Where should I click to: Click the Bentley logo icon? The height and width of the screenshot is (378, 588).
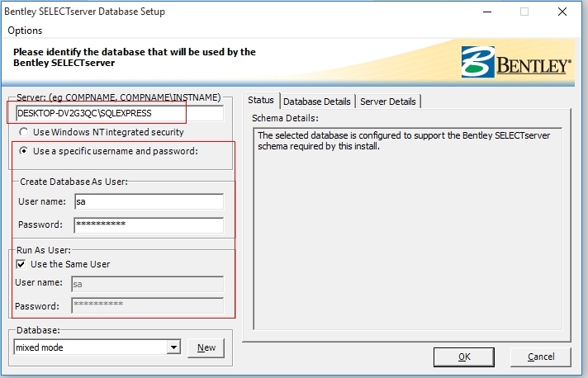click(477, 62)
